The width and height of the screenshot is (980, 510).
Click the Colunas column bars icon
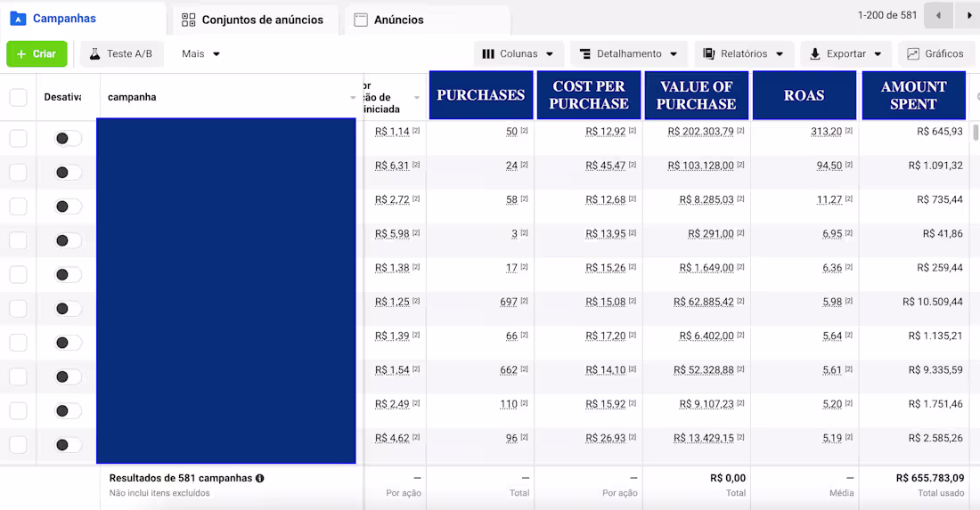click(x=488, y=53)
